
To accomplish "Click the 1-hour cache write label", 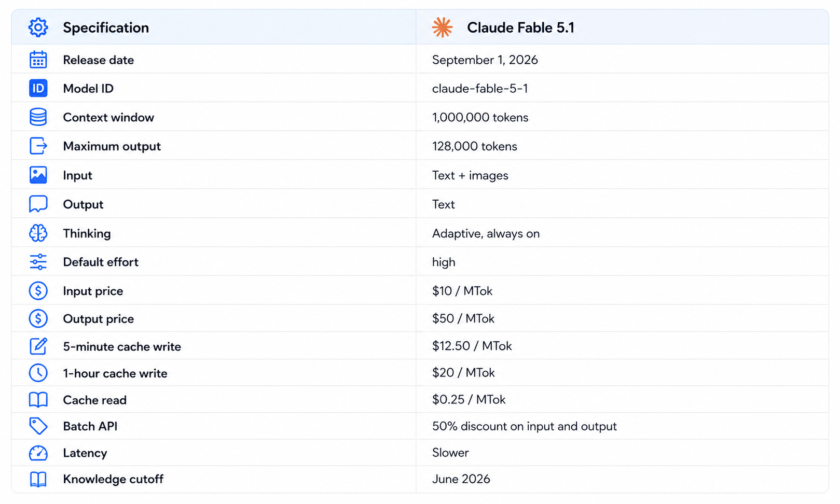I will click(115, 374).
